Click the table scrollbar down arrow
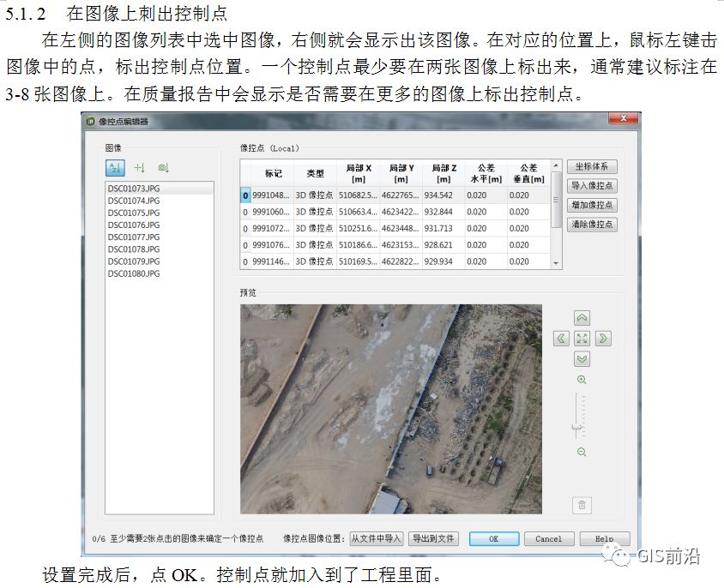 click(x=556, y=263)
